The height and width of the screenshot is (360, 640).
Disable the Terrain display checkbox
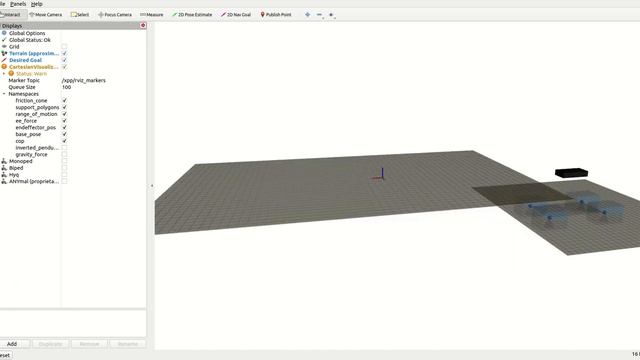click(64, 53)
